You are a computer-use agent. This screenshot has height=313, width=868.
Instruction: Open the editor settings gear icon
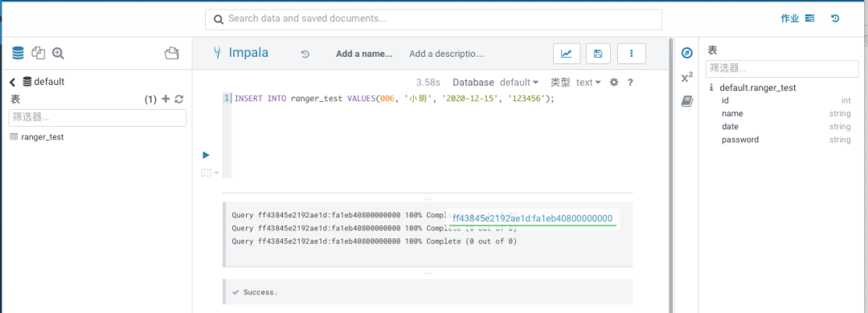[x=613, y=83]
